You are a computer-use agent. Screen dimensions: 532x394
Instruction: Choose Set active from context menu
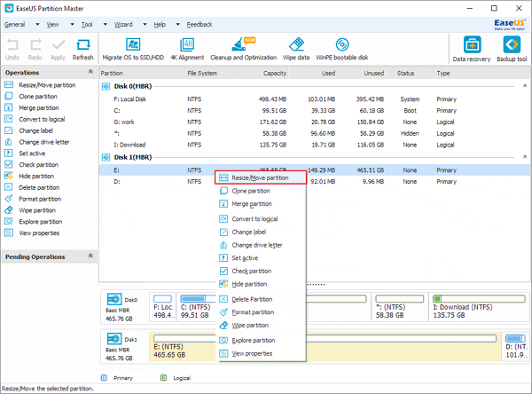click(x=261, y=258)
